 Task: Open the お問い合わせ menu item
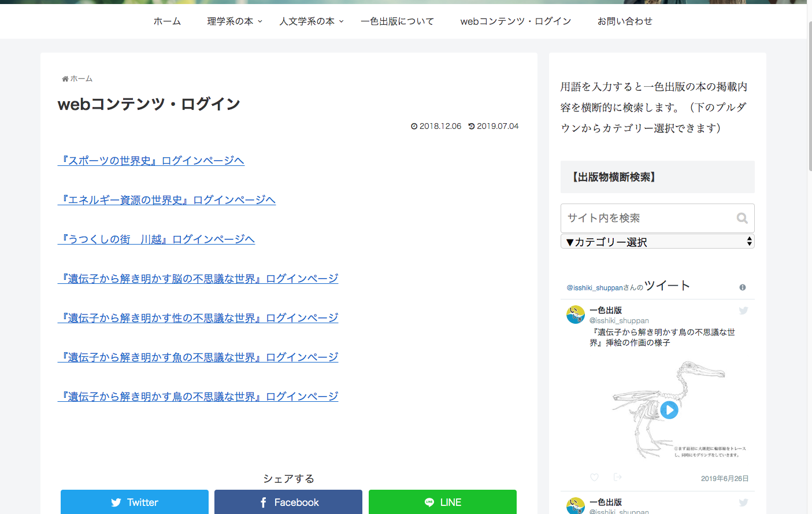click(x=625, y=21)
